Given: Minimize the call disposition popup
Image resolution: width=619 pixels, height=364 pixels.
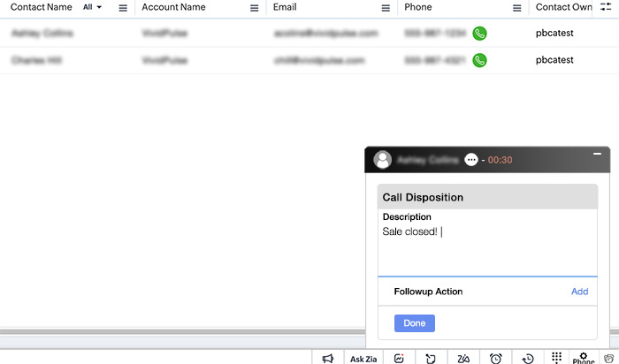Looking at the screenshot, I should pos(597,154).
